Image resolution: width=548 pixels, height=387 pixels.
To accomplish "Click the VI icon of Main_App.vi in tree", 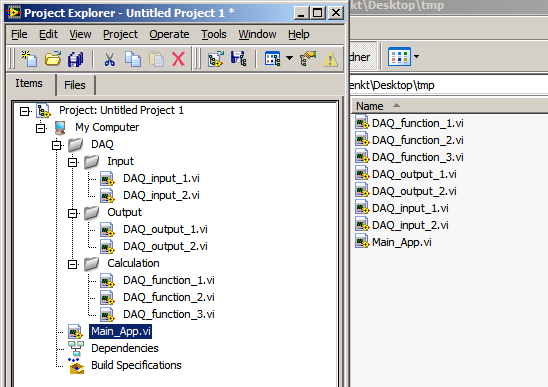I will pyautogui.click(x=75, y=331).
